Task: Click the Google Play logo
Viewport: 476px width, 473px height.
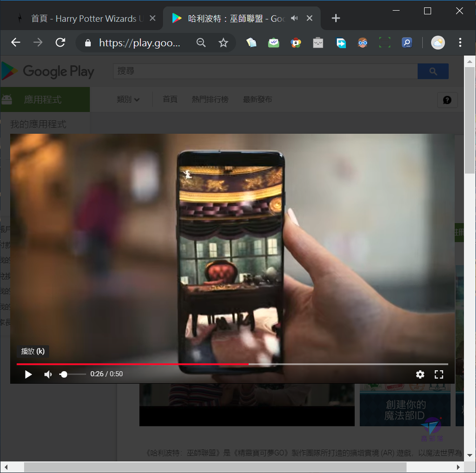Action: [x=48, y=71]
